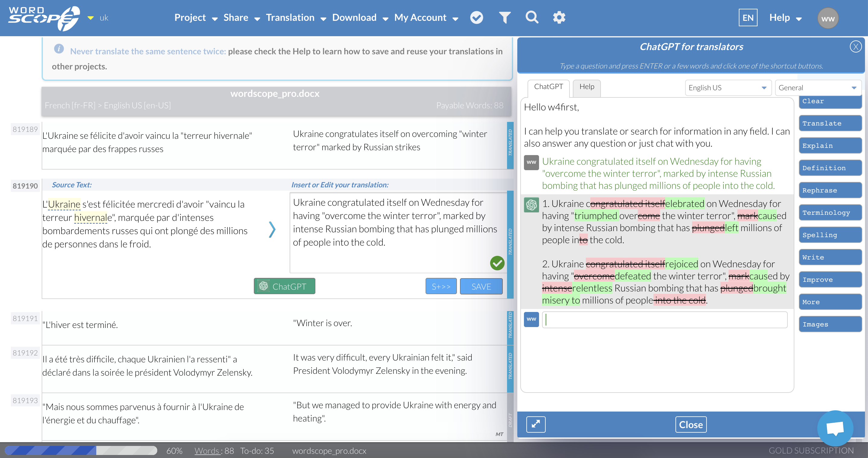Click the WW avatar next to the green user message
868x458 pixels.
(531, 162)
